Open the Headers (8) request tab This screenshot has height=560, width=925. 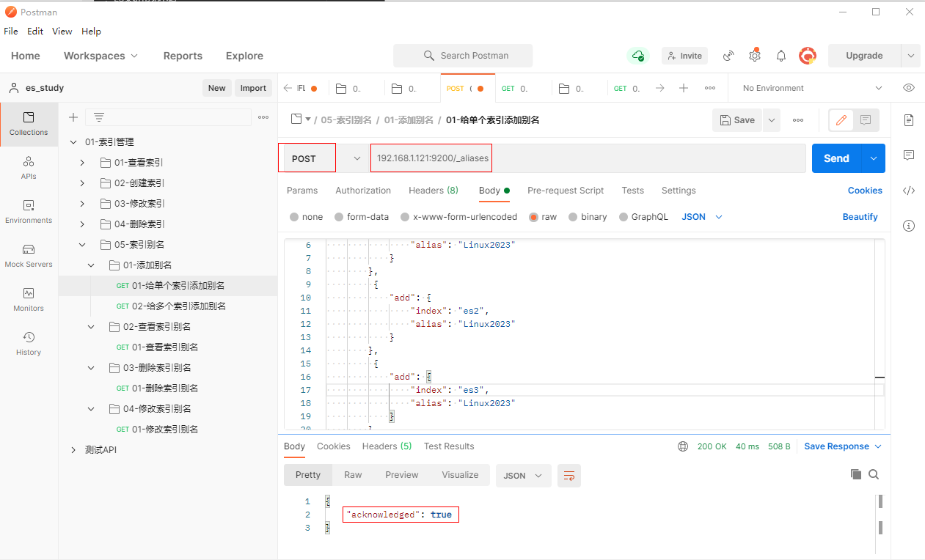[x=433, y=191]
